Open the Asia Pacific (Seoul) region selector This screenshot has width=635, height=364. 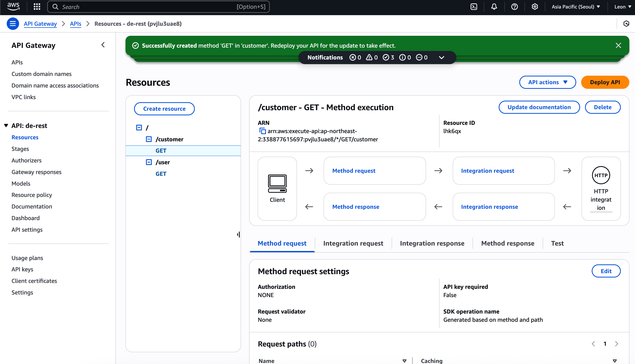tap(576, 7)
